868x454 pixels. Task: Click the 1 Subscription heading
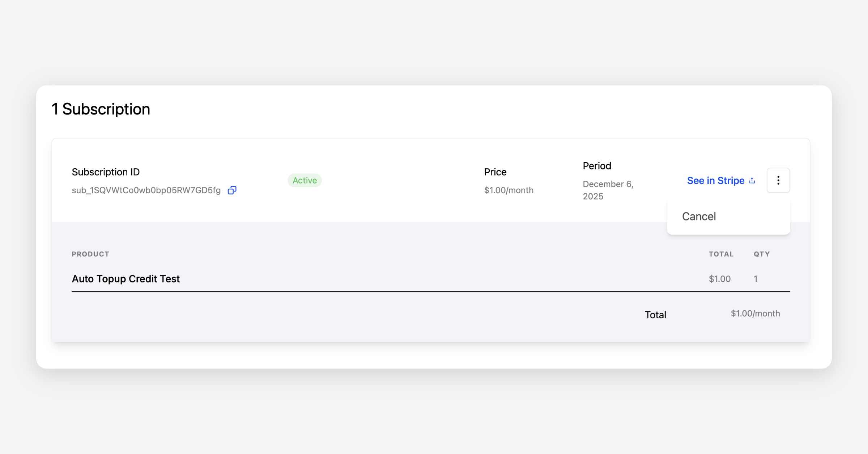pyautogui.click(x=101, y=109)
